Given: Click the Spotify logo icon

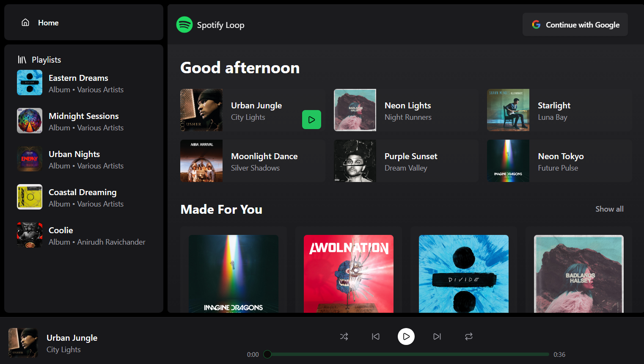Looking at the screenshot, I should pyautogui.click(x=184, y=25).
